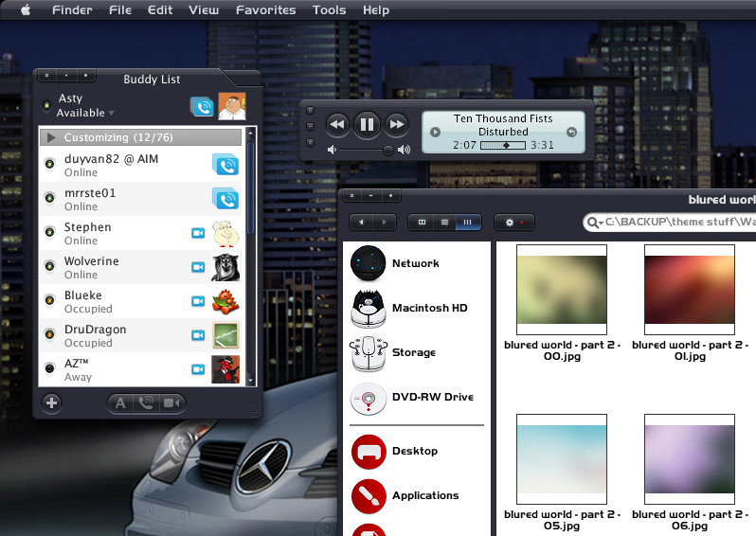Click the video chat camera button

tap(171, 403)
